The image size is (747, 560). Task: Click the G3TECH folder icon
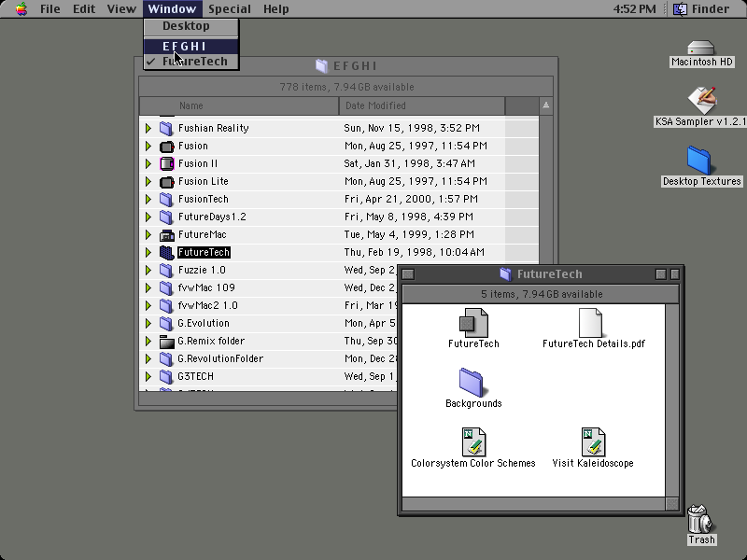click(x=166, y=377)
